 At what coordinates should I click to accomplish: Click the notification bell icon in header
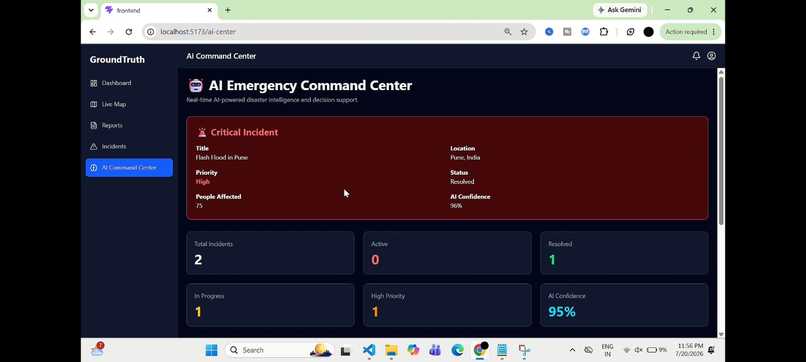[x=696, y=56]
